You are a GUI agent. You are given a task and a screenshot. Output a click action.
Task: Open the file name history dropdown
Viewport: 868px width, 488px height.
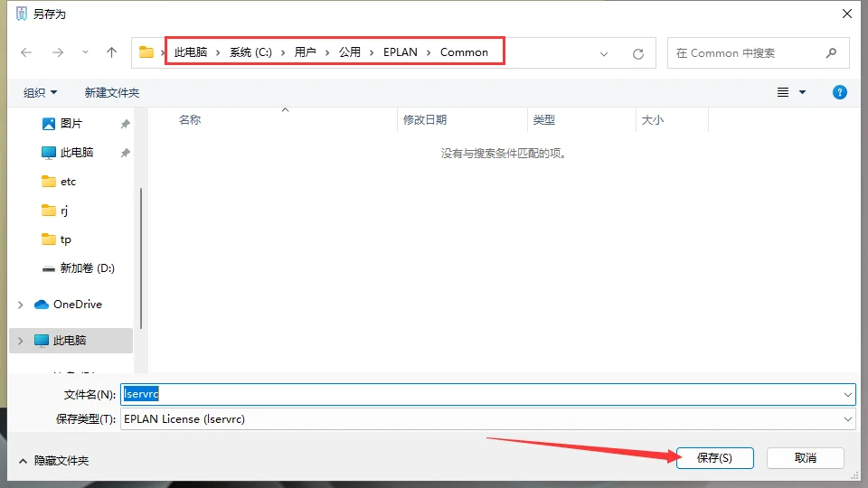pyautogui.click(x=847, y=395)
